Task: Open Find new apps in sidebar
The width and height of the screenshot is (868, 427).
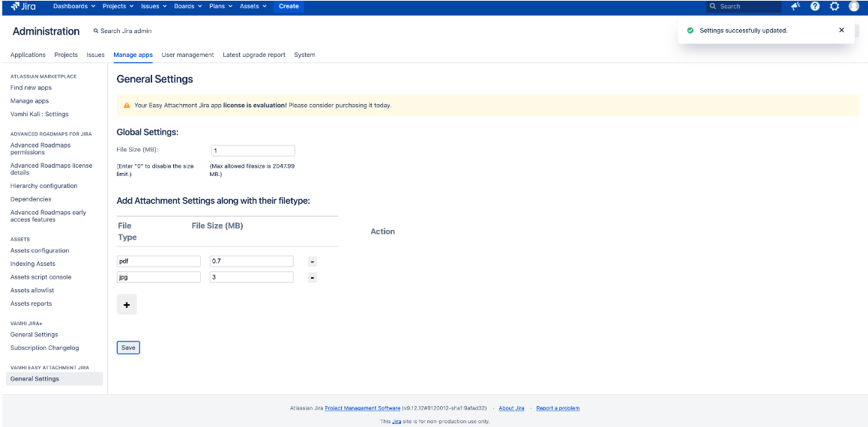Action: point(31,88)
